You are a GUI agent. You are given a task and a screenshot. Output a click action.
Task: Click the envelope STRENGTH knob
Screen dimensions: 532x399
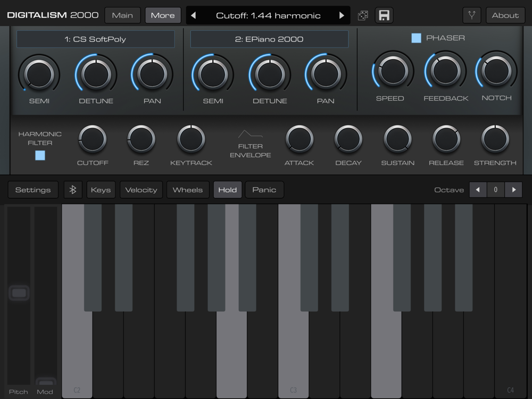coord(495,139)
